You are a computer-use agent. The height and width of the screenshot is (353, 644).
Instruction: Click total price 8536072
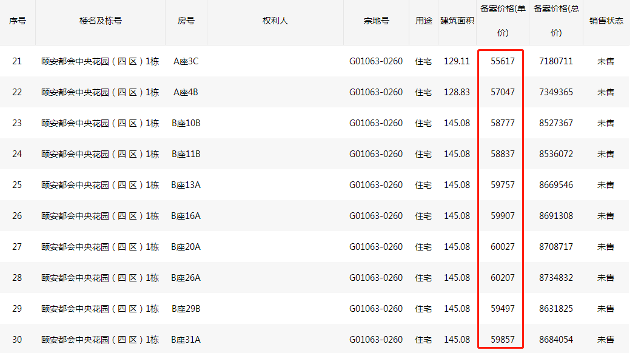pyautogui.click(x=556, y=154)
